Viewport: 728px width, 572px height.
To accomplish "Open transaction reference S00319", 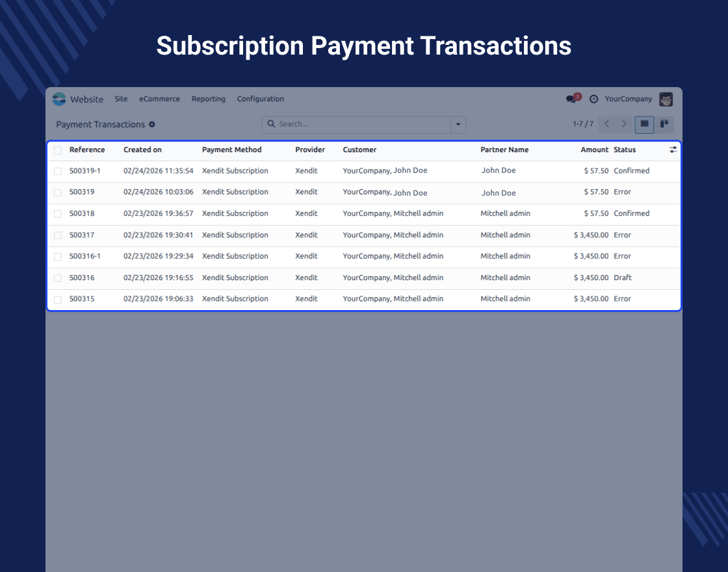I will 82,192.
